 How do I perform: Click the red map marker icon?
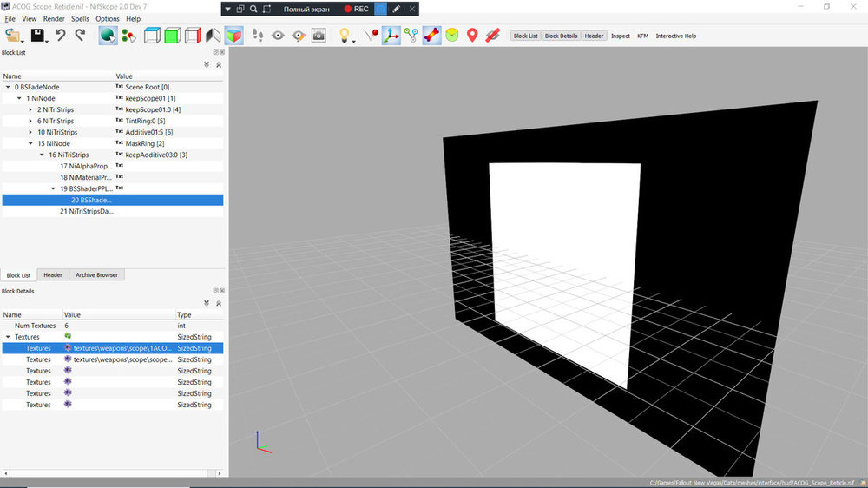pos(472,36)
